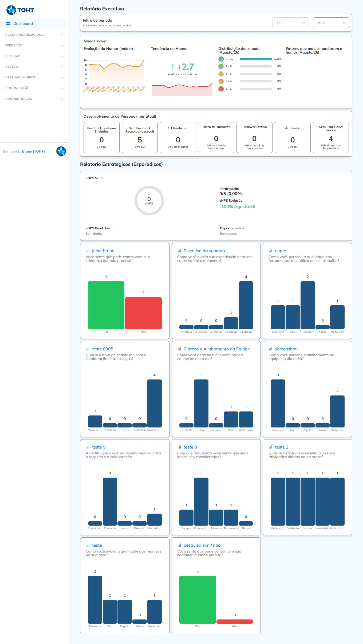Image resolution: width=363 pixels, height=644 pixels.
Task: Open the Pessoas menu item
Action: coord(34,56)
